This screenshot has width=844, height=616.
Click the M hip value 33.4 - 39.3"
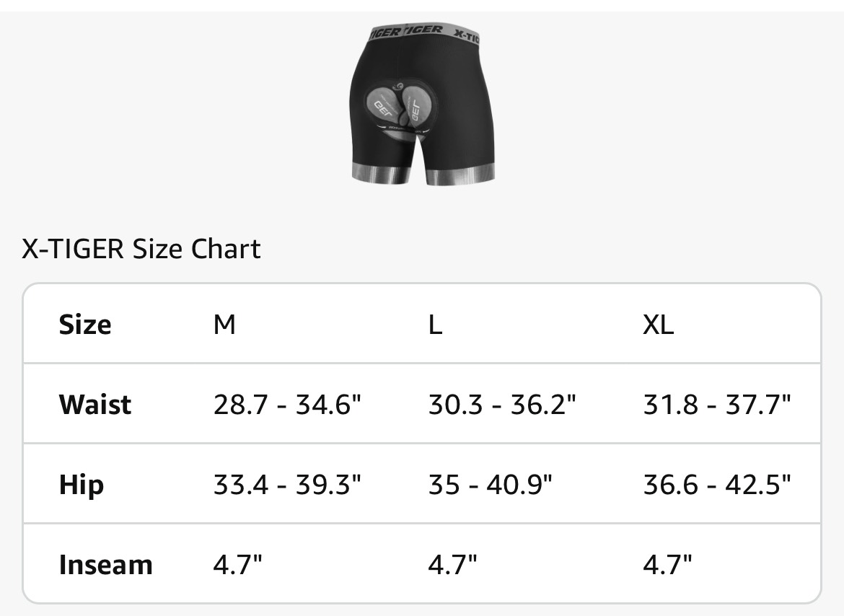[x=287, y=484]
